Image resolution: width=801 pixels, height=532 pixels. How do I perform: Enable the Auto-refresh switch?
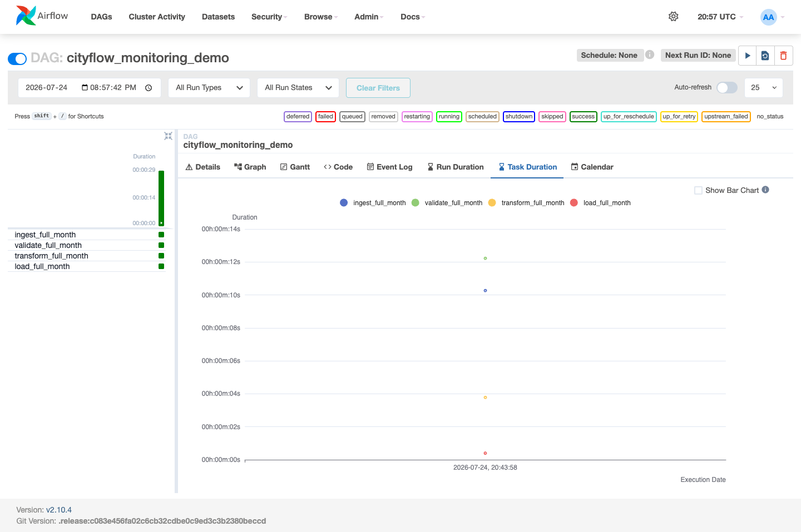727,87
